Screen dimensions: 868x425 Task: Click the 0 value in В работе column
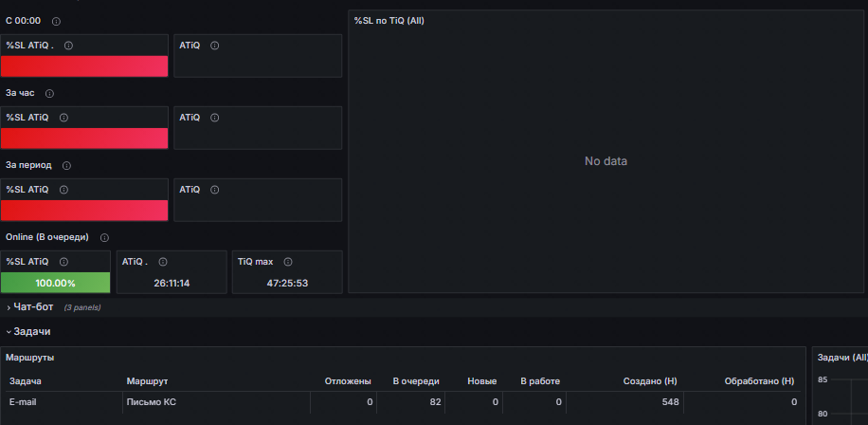(558, 402)
